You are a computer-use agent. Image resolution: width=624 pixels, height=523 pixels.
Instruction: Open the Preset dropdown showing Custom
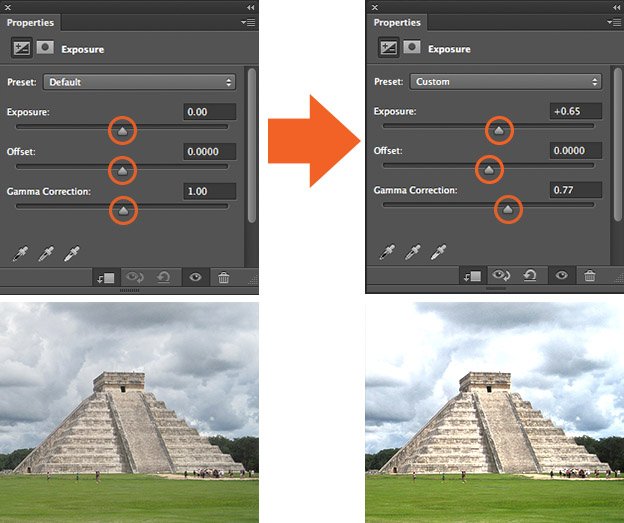(x=506, y=81)
